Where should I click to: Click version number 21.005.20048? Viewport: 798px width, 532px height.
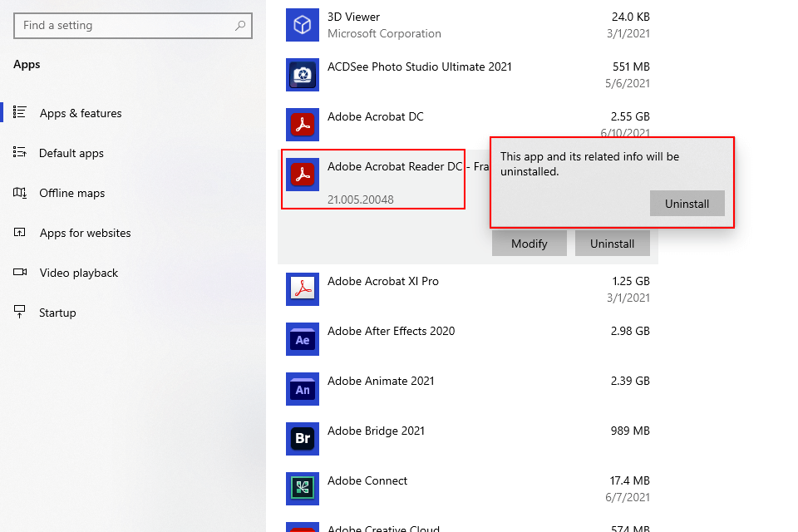360,199
